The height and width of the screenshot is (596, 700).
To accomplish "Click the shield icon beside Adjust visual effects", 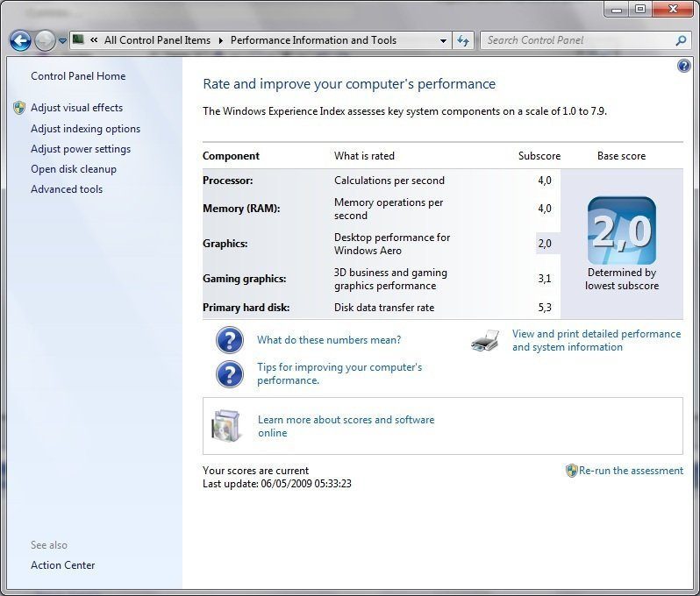I will 19,108.
